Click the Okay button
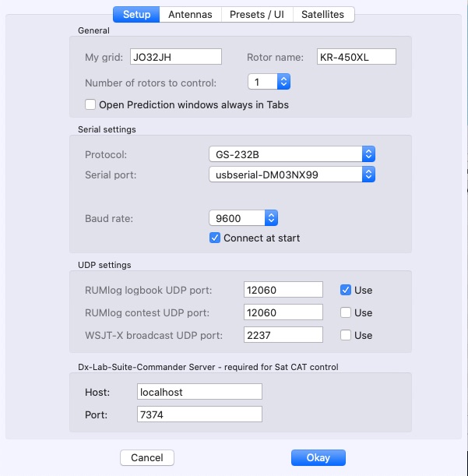468x476 pixels. pyautogui.click(x=318, y=458)
